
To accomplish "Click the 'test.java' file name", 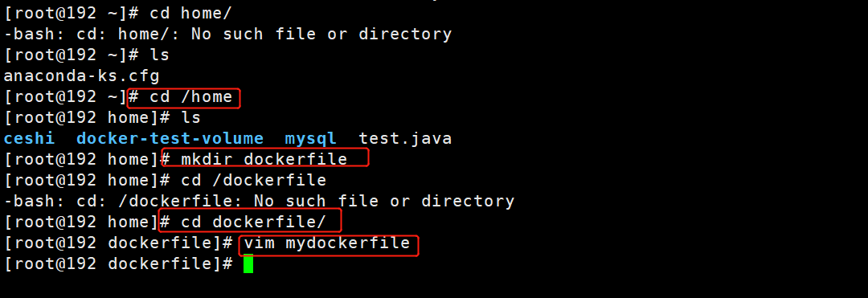I will 405,138.
